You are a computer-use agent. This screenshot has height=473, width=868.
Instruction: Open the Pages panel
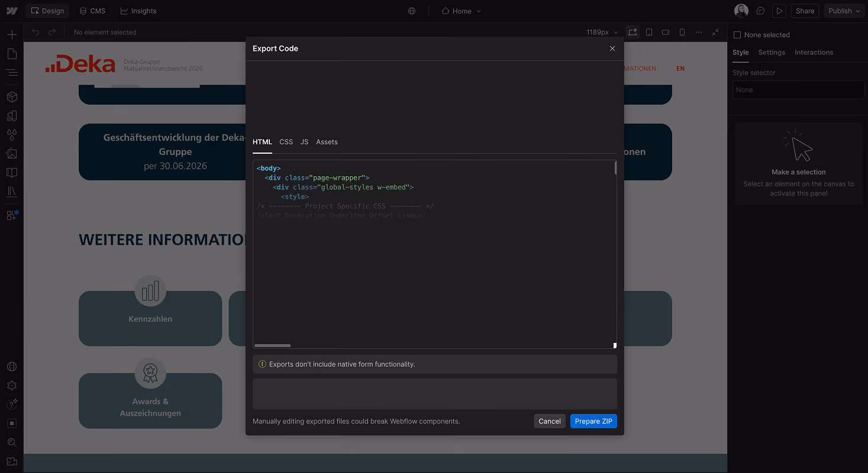[x=12, y=54]
